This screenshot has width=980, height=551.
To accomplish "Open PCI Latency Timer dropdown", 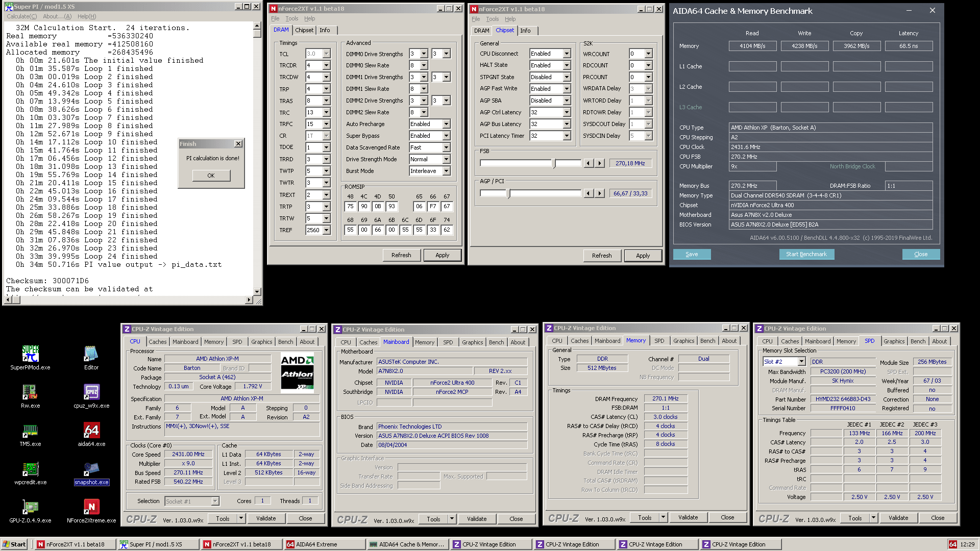I will [x=567, y=136].
